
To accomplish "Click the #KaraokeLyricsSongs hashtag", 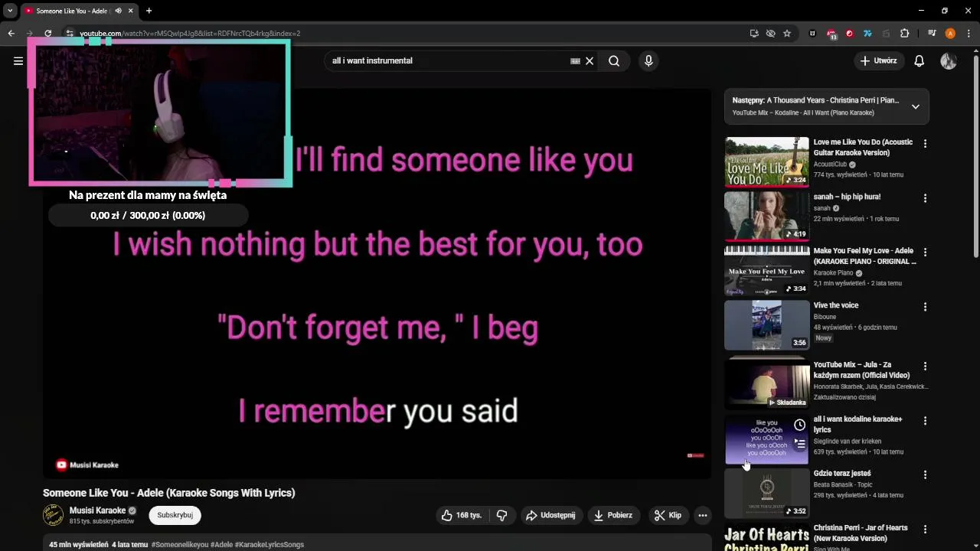I will click(269, 545).
